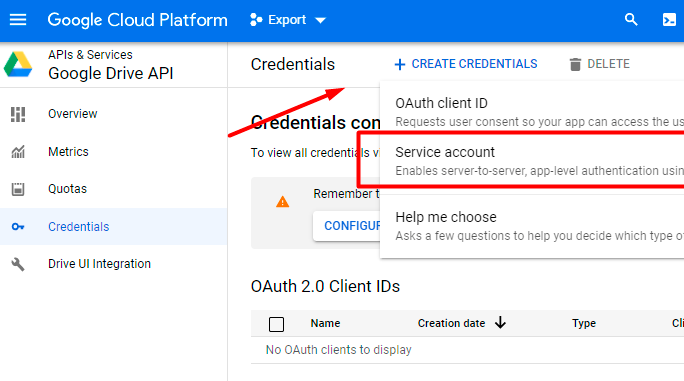Activate the Cloud Shell terminal icon

pyautogui.click(x=669, y=20)
